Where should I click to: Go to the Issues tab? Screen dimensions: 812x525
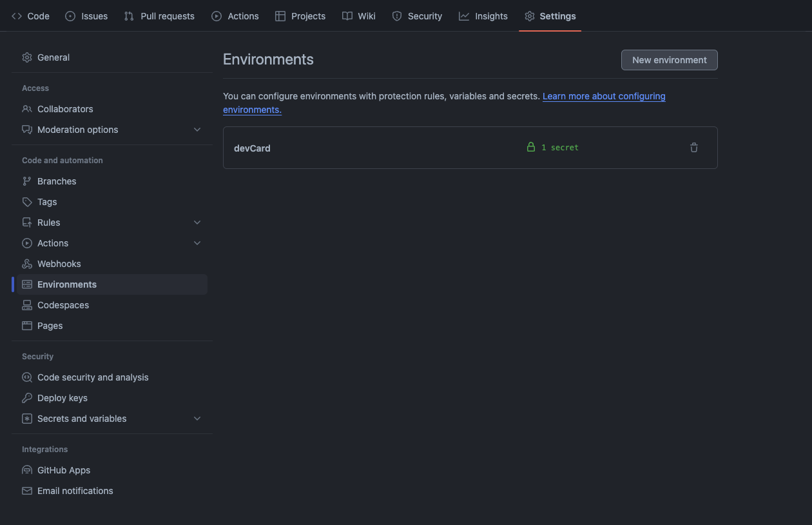(86, 16)
